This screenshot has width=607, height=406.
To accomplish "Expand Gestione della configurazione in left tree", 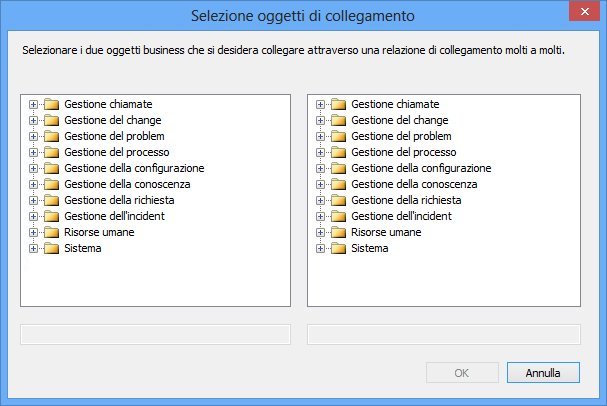I will pyautogui.click(x=33, y=168).
